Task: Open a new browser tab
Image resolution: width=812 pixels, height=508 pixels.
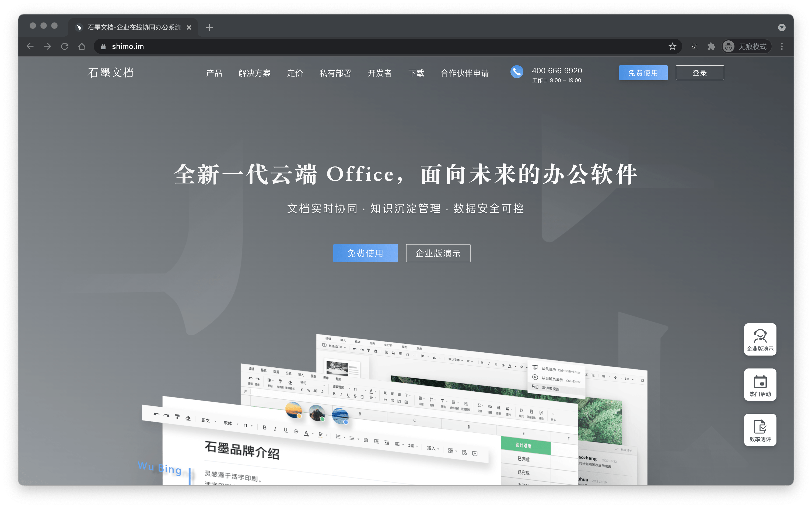Action: click(209, 27)
